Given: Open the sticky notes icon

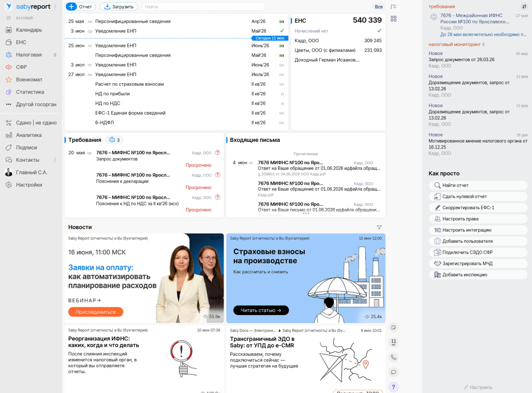Looking at the screenshot, I should click(394, 328).
